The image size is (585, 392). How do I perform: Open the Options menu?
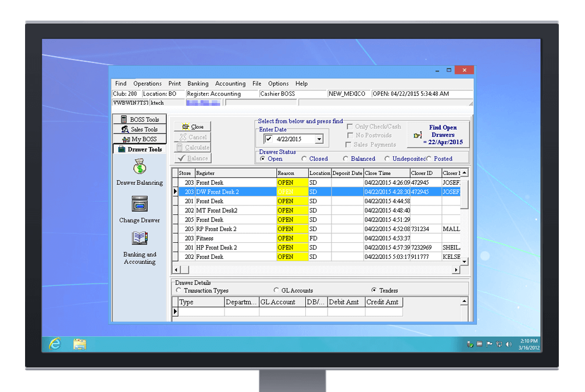coord(279,84)
